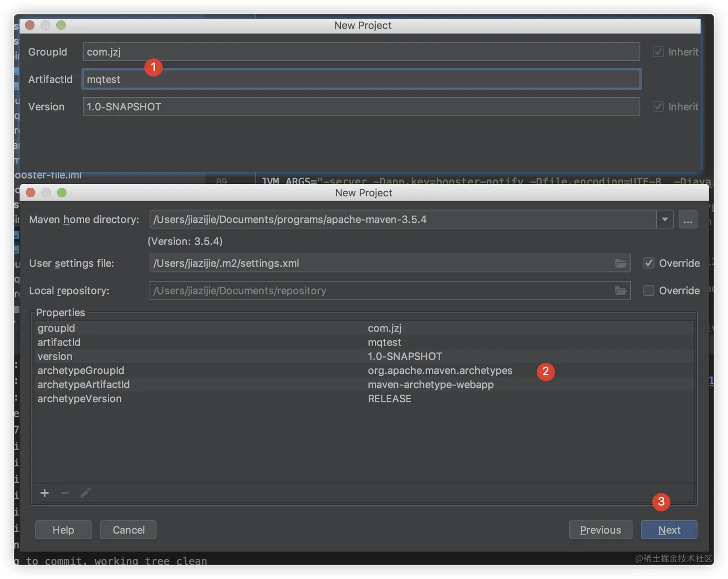
Task: Proceed with the Next button
Action: [x=669, y=530]
